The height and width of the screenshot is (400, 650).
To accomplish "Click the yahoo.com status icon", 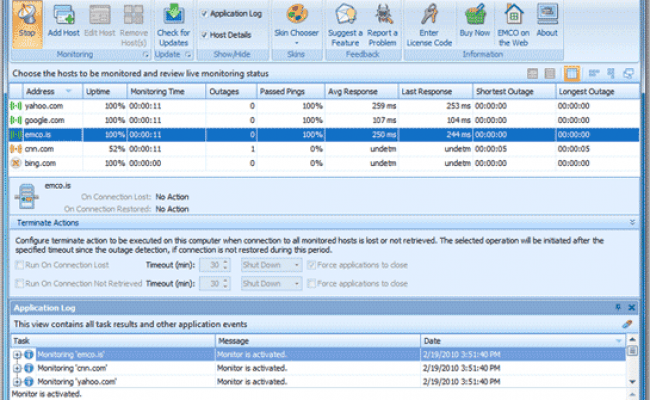I will tap(16, 106).
